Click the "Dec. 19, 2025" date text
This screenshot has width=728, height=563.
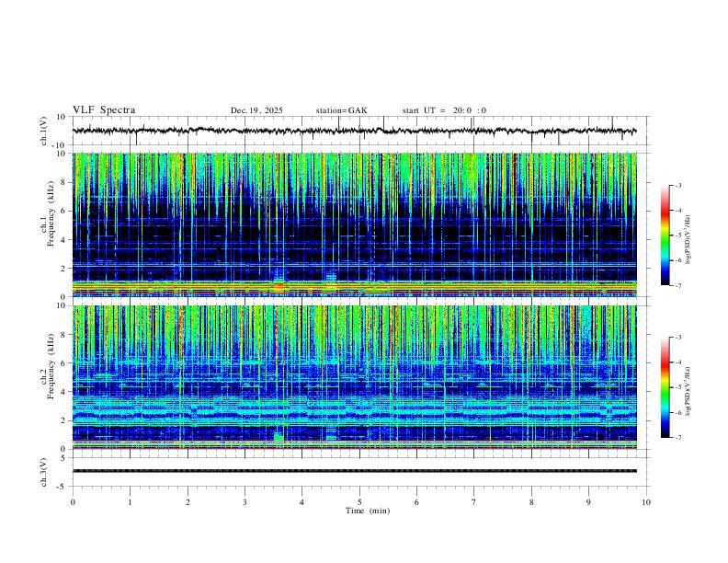tap(256, 110)
